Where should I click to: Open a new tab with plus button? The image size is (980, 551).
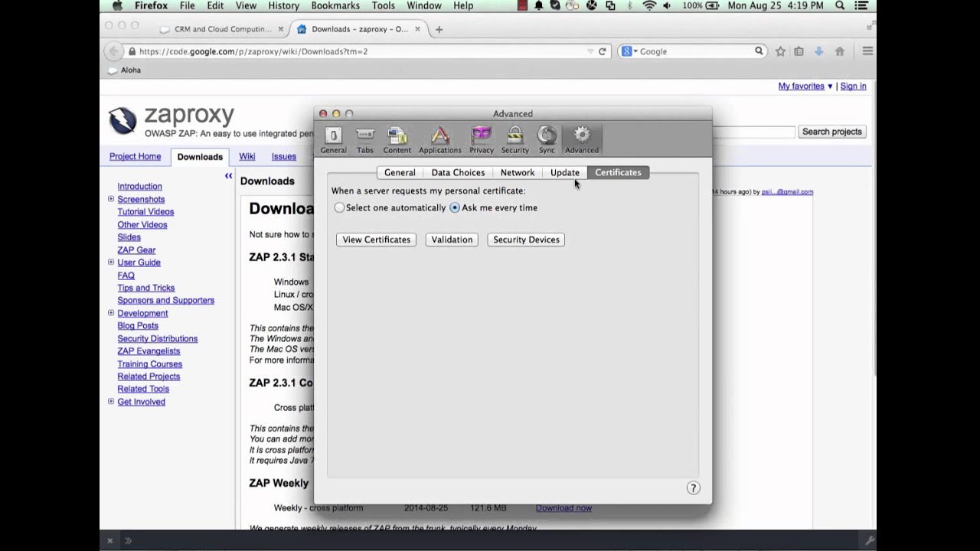(439, 29)
